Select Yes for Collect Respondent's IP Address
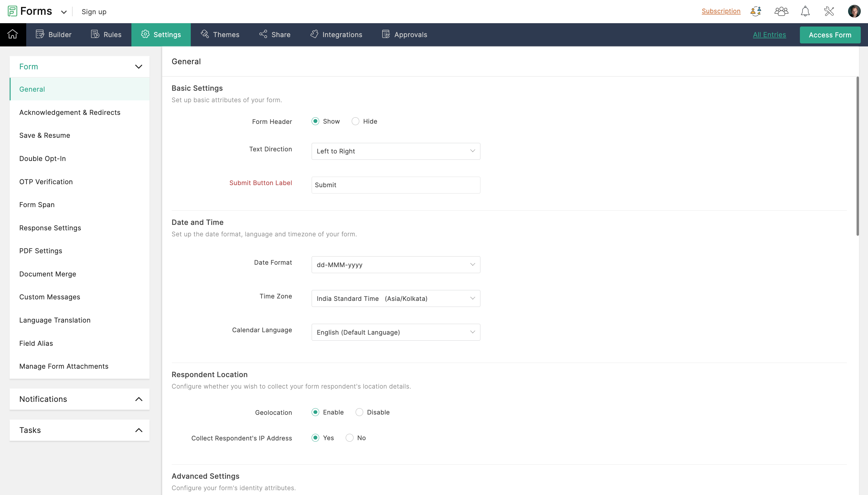Image resolution: width=868 pixels, height=495 pixels. [x=315, y=438]
